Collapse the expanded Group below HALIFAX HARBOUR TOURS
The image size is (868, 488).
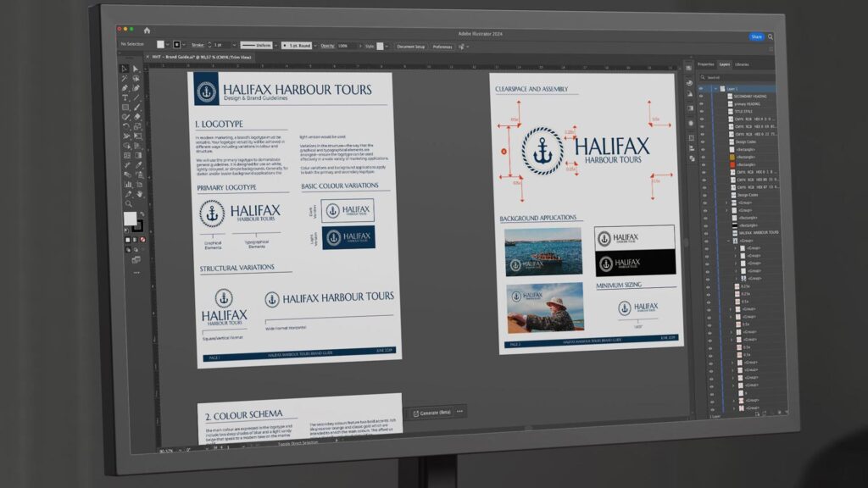point(728,241)
